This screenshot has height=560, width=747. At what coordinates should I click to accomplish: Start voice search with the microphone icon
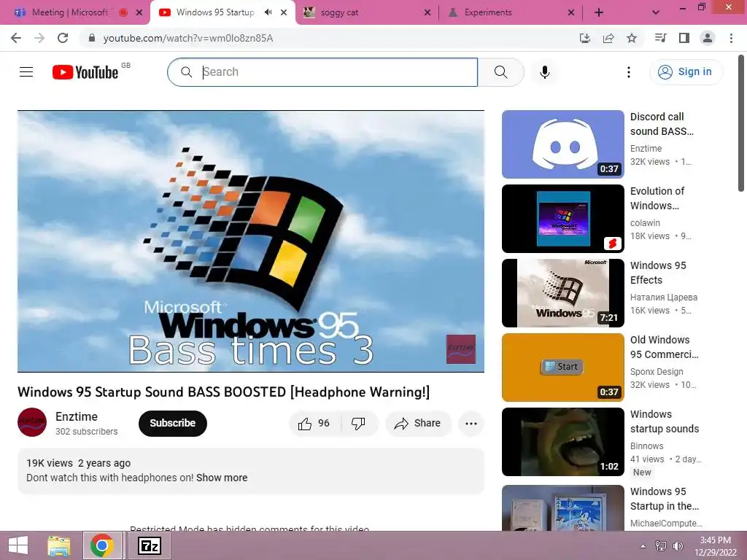(x=544, y=72)
